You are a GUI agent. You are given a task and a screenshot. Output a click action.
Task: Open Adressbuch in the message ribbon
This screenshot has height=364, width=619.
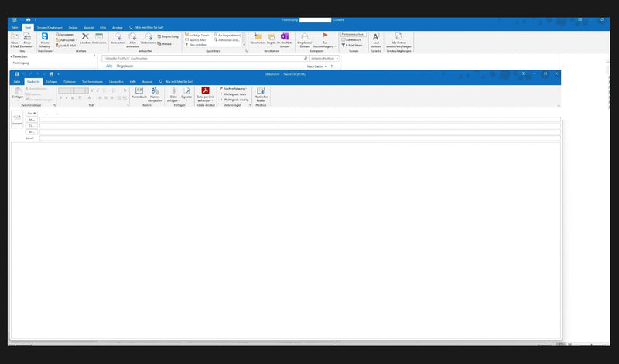click(x=139, y=93)
